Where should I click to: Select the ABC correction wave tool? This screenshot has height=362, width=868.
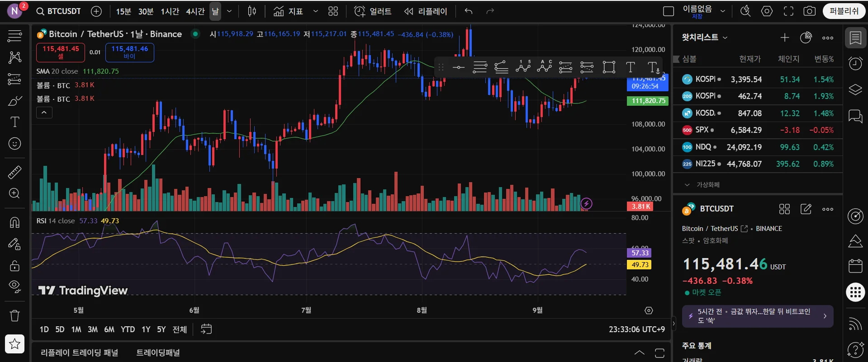[545, 67]
